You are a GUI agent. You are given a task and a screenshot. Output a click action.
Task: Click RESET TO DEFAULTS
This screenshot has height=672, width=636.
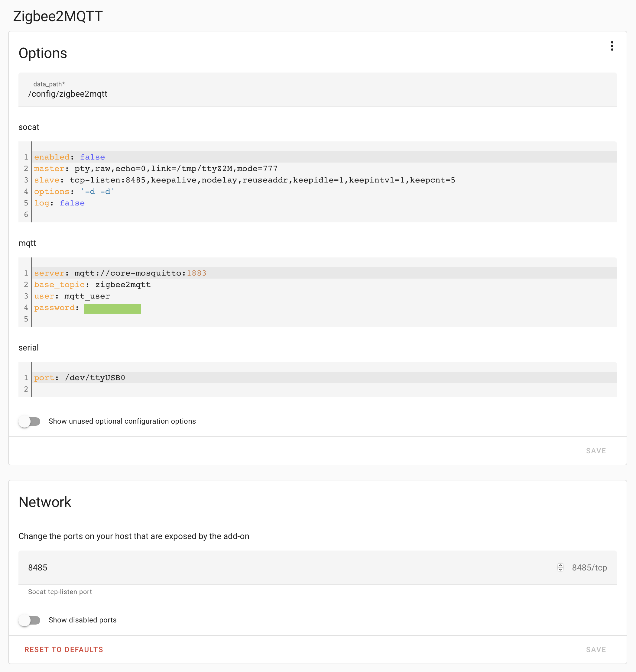[x=64, y=649]
